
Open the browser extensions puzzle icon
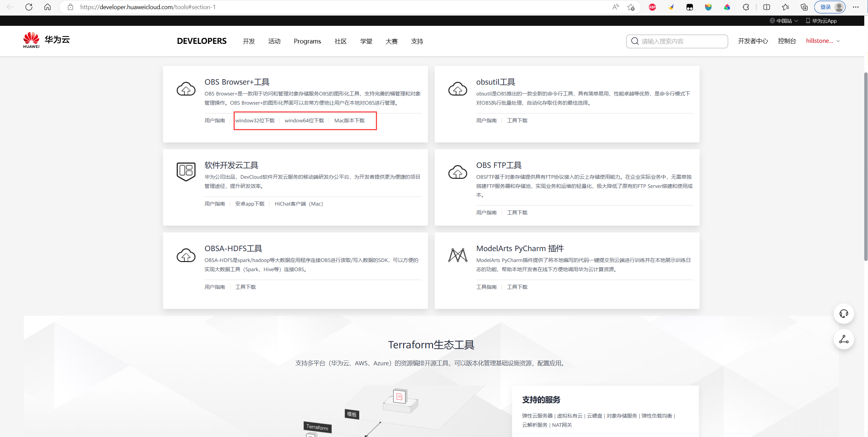tap(746, 7)
